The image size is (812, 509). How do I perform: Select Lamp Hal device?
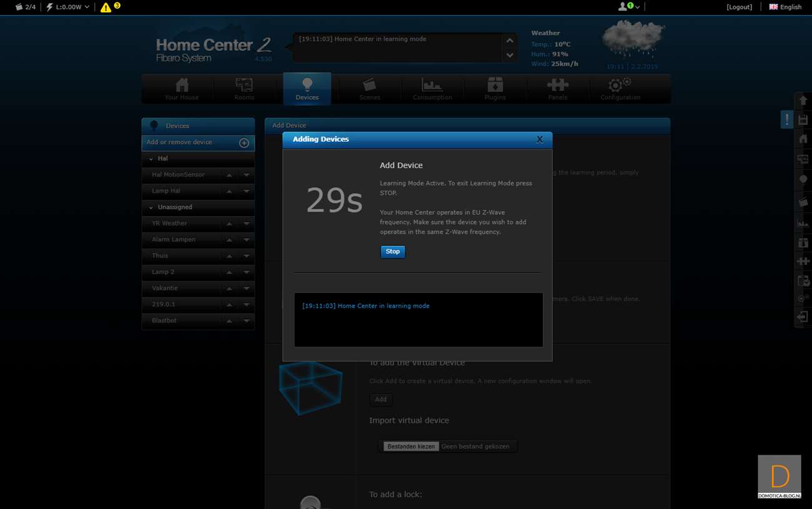166,191
